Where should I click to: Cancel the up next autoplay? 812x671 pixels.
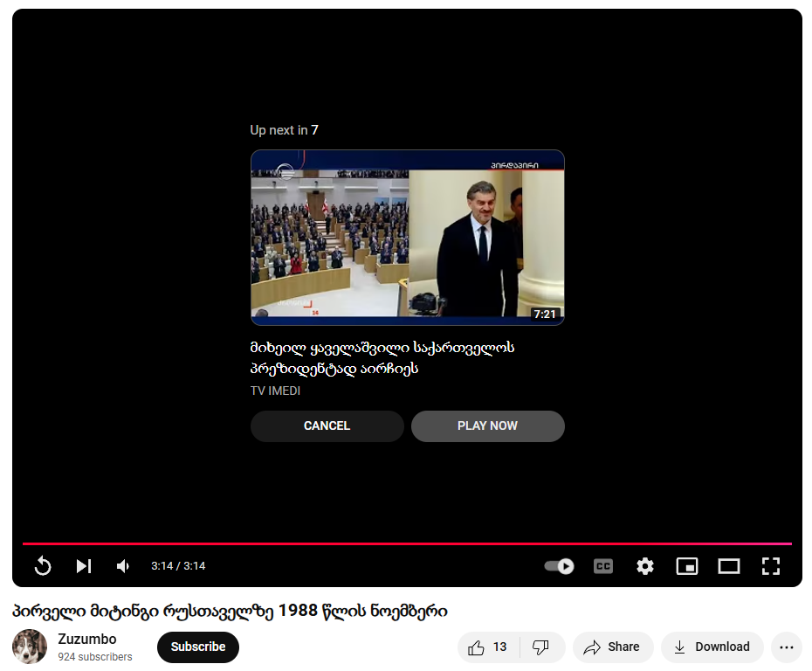pos(327,425)
